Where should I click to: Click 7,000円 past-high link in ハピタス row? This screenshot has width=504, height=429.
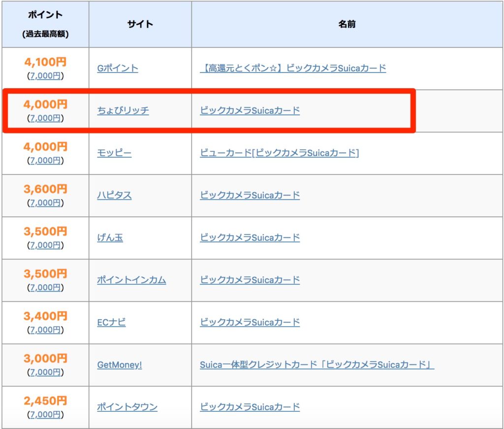pyautogui.click(x=45, y=203)
